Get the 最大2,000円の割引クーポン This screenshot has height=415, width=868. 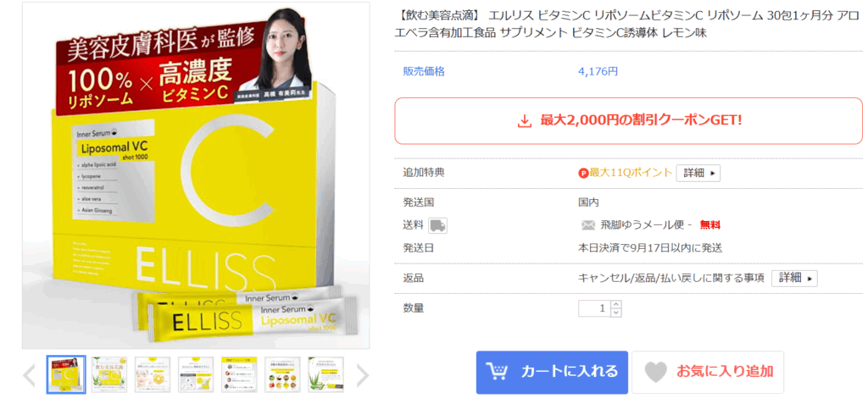coord(628,120)
